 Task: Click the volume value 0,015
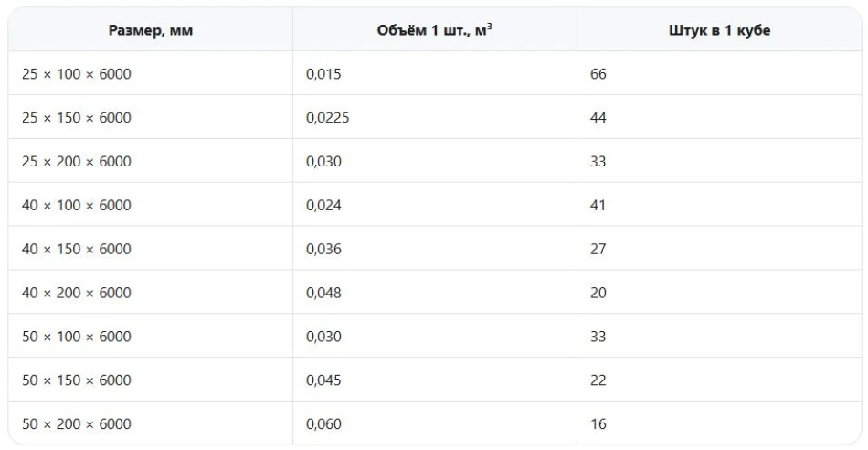(323, 74)
